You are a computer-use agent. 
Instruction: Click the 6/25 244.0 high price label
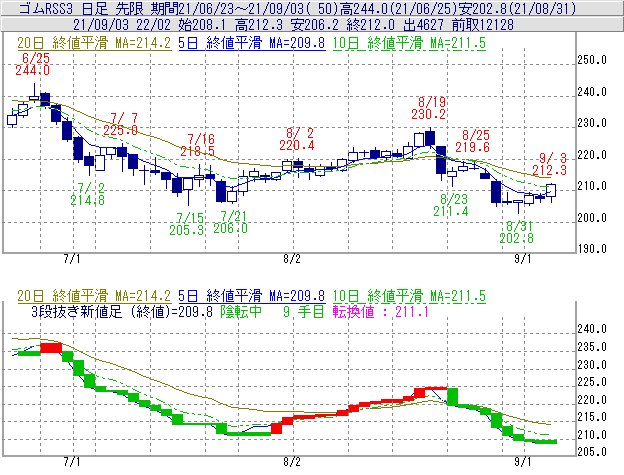pos(33,64)
